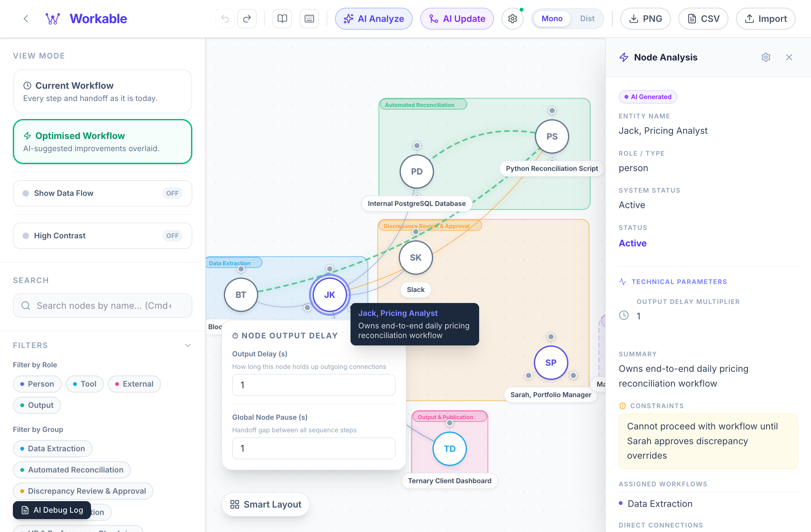Select the Optimised Workflow view mode

[x=102, y=142]
